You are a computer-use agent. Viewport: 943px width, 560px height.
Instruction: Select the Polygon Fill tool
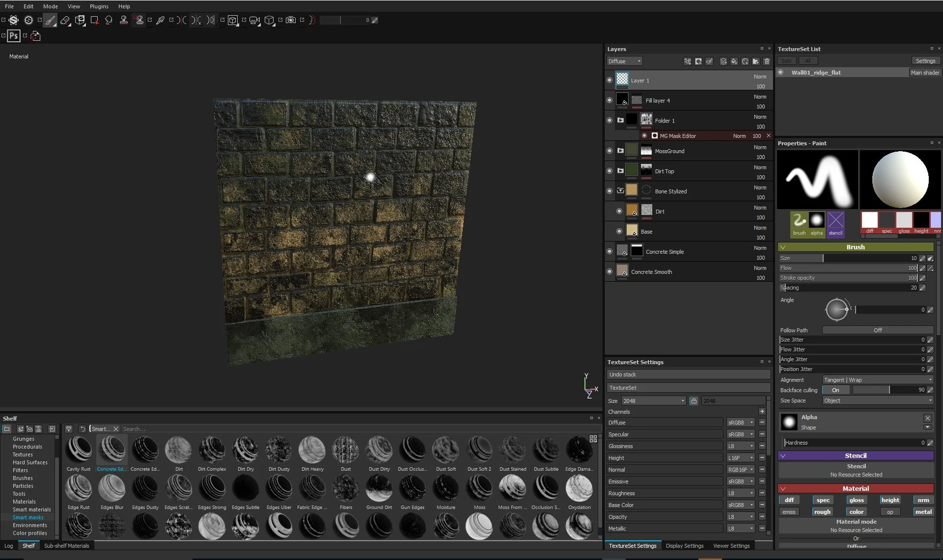click(x=94, y=20)
